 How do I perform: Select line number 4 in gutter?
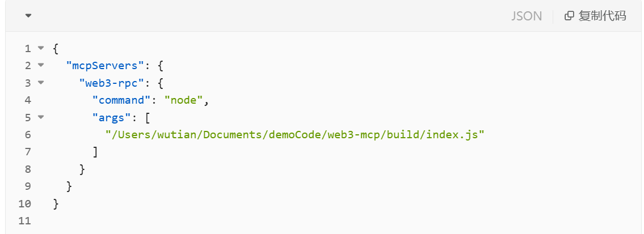[28, 100]
